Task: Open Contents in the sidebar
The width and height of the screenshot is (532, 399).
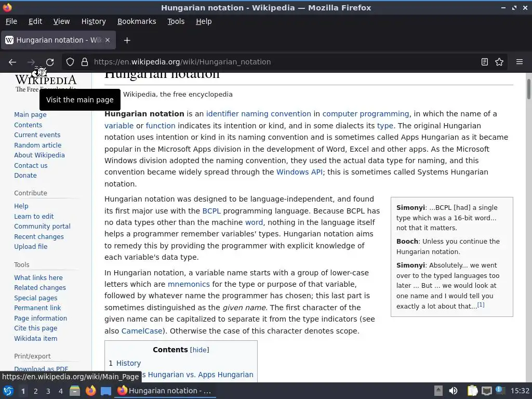Action: click(28, 125)
